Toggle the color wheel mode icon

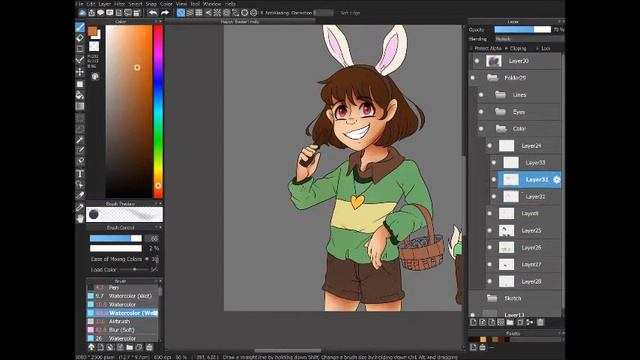point(95,76)
